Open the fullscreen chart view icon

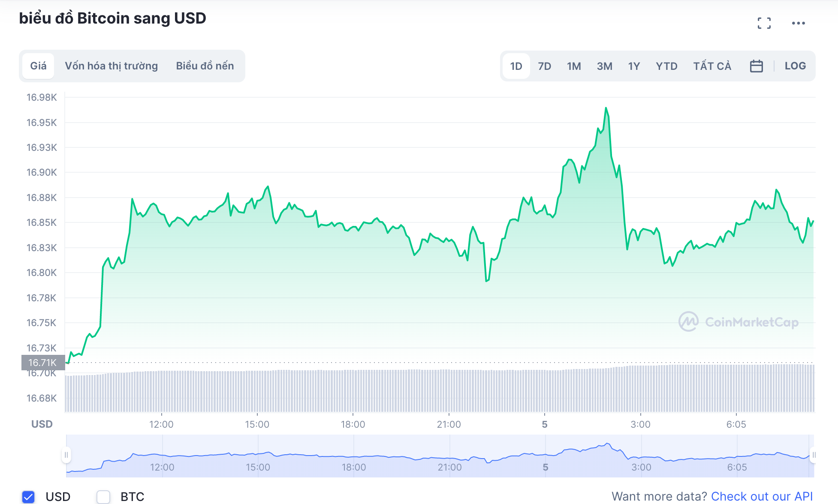pos(764,23)
